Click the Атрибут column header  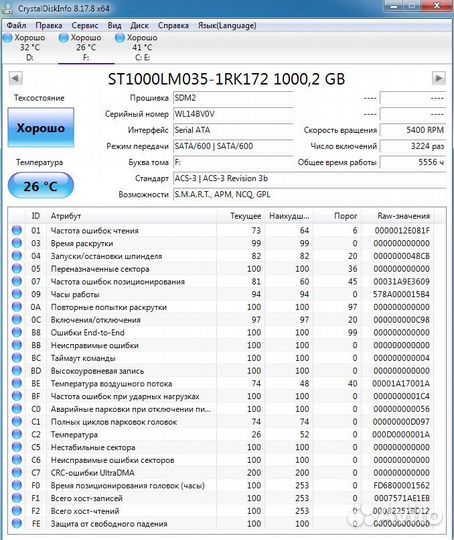coord(132,216)
